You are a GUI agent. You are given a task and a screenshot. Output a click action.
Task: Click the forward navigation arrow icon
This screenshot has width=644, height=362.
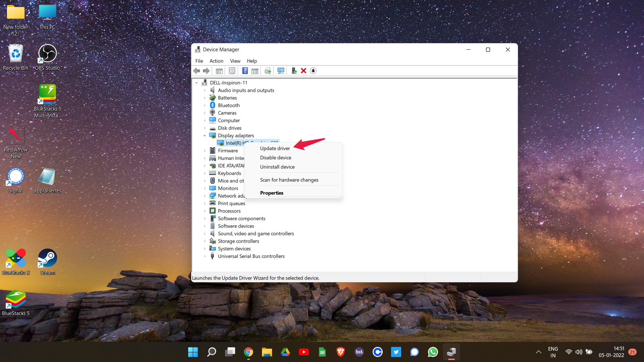pos(206,70)
